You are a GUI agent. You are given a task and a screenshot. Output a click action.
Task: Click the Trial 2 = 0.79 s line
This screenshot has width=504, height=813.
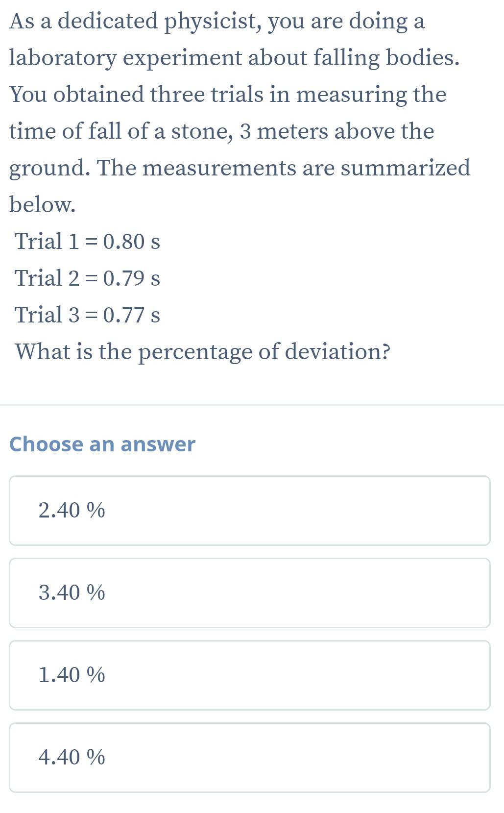coord(88,278)
